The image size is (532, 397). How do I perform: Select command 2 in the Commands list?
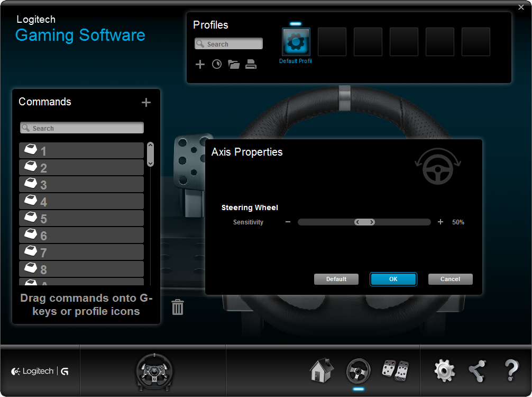pos(81,167)
